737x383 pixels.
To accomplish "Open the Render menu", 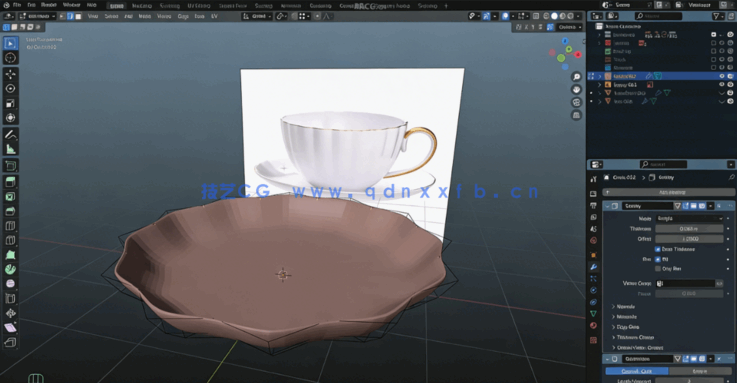I will pos(48,5).
